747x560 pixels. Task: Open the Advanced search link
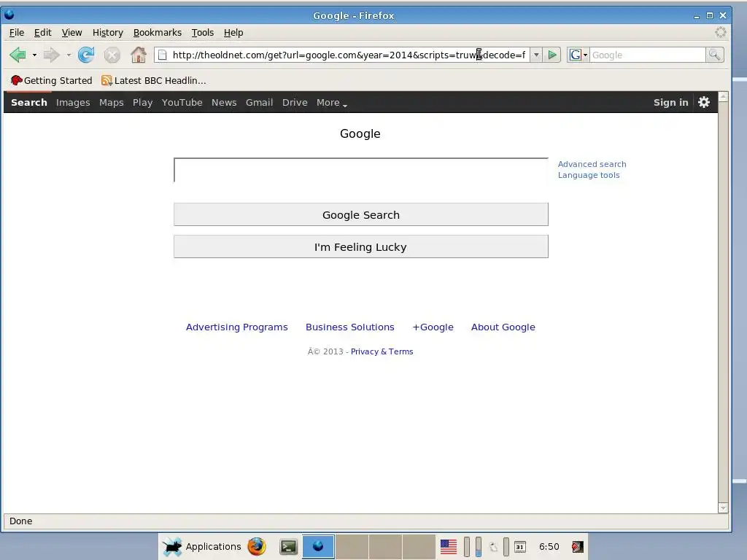click(592, 164)
